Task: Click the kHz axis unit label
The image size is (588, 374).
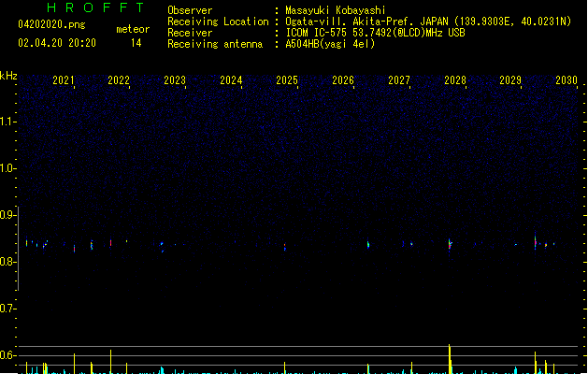Action: (x=8, y=76)
